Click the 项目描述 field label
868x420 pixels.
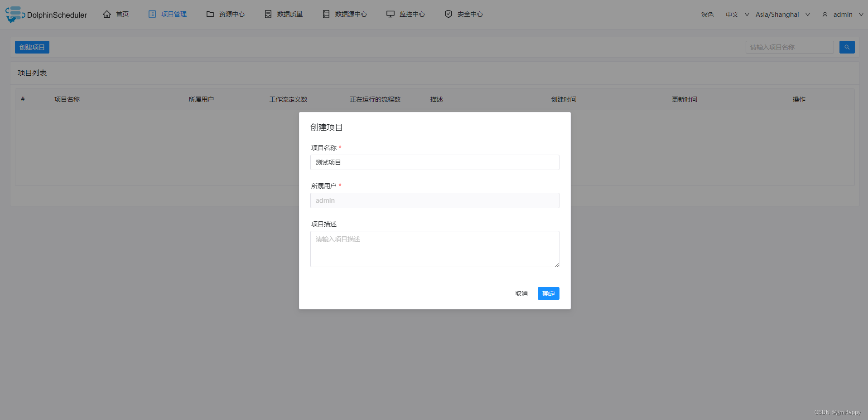tap(324, 224)
